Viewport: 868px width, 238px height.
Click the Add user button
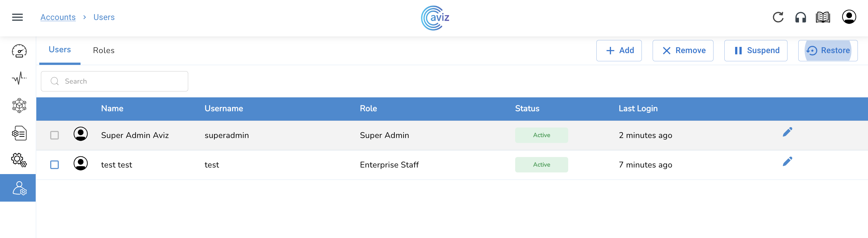tap(619, 50)
